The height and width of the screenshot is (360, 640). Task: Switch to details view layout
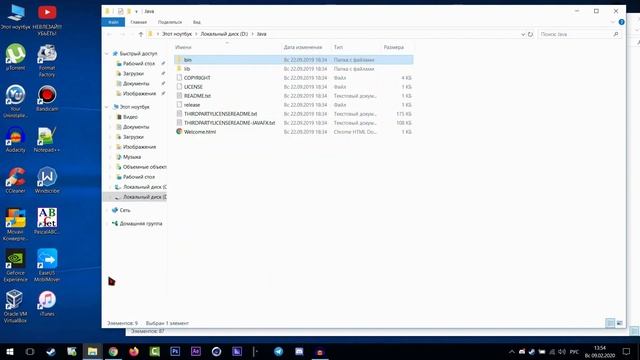pos(610,323)
